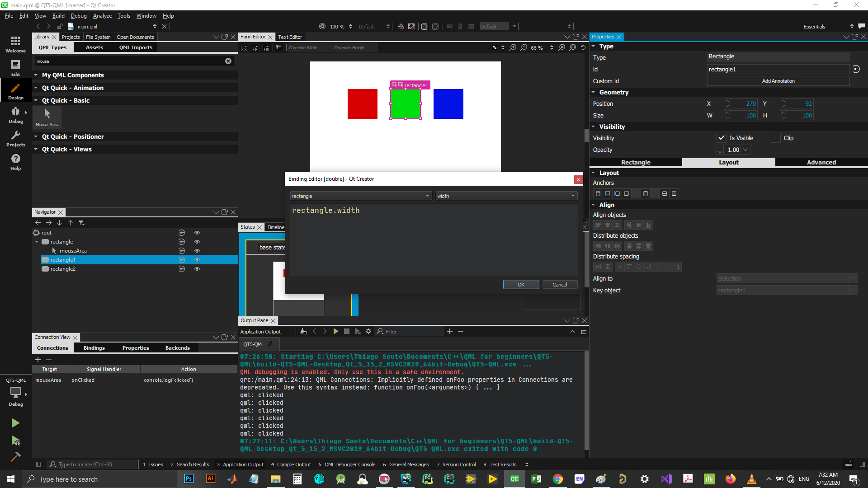868x488 pixels.
Task: Clear the library search field
Action: point(228,61)
